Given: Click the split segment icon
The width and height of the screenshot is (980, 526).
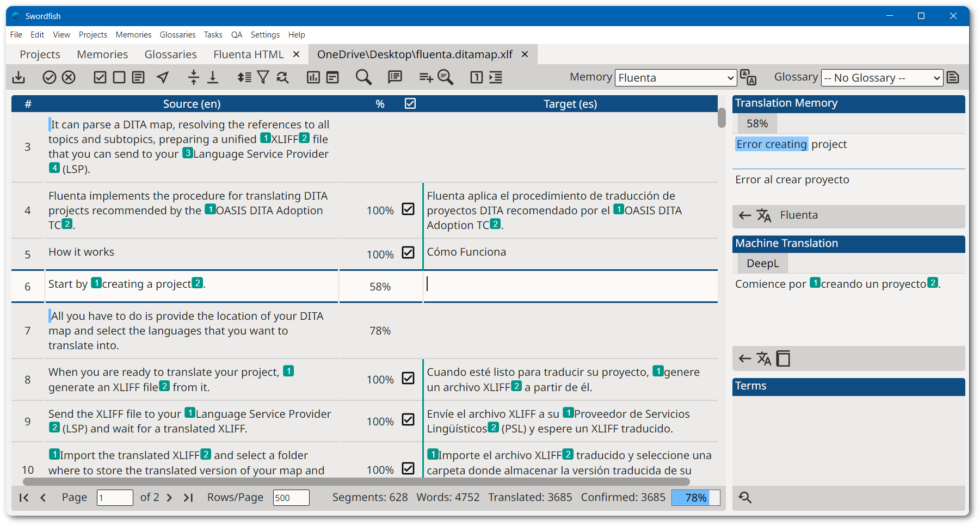Looking at the screenshot, I should (x=194, y=77).
